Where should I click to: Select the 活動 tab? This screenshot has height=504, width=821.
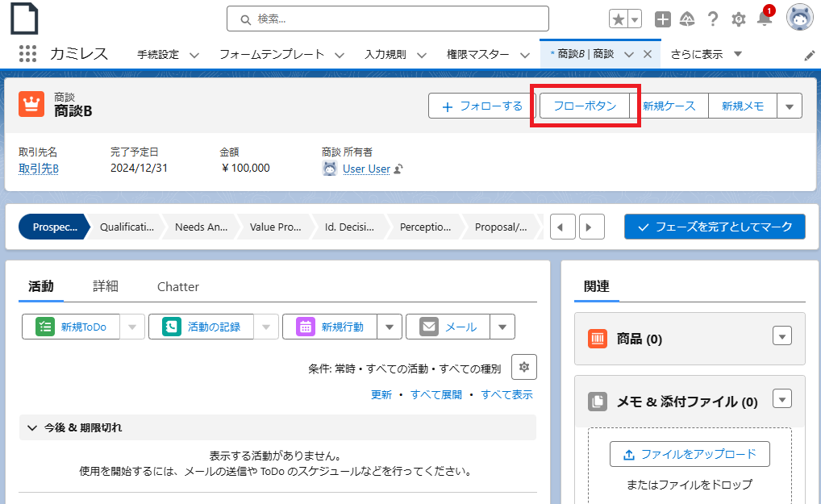coord(41,286)
